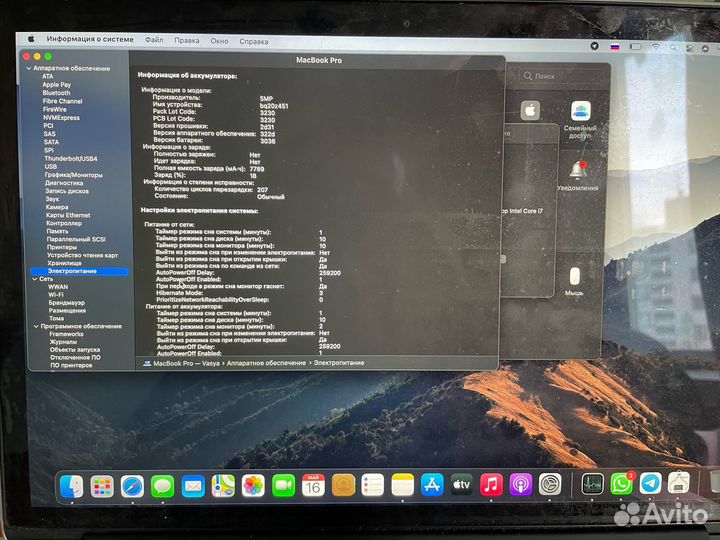This screenshot has height=540, width=720.
Task: Open Telegram in the dock
Action: 650,484
